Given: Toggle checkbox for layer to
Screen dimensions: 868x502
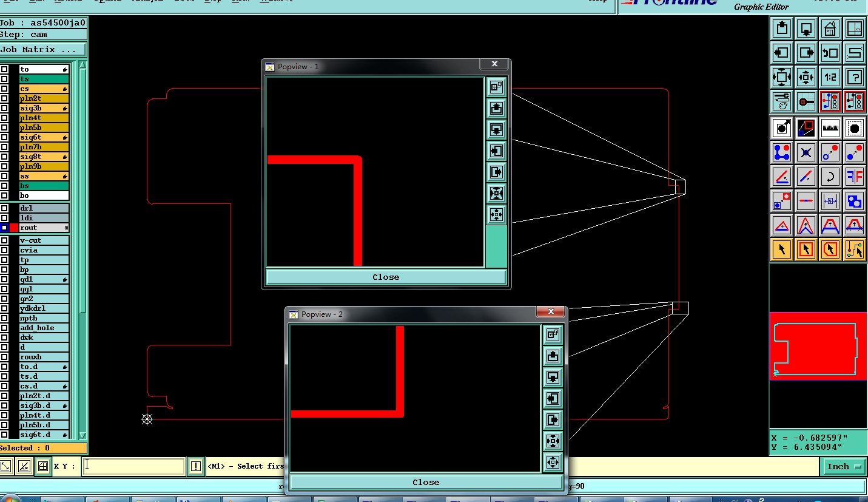Looking at the screenshot, I should pyautogui.click(x=4, y=69).
